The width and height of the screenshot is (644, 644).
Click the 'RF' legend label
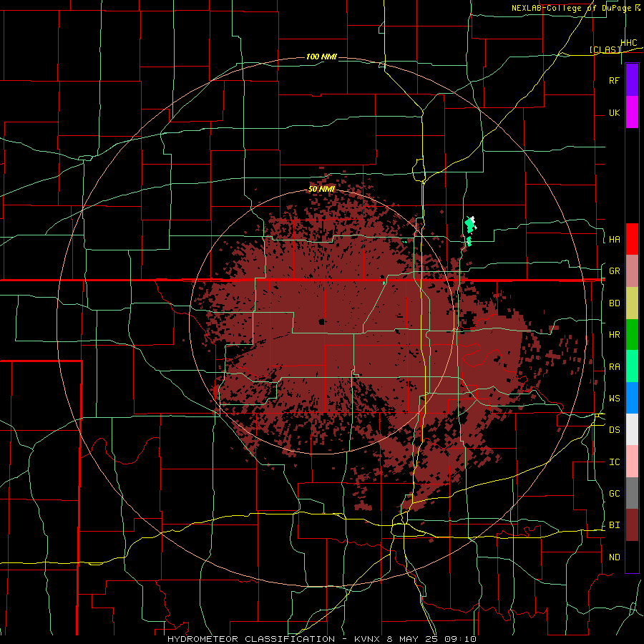click(x=614, y=80)
